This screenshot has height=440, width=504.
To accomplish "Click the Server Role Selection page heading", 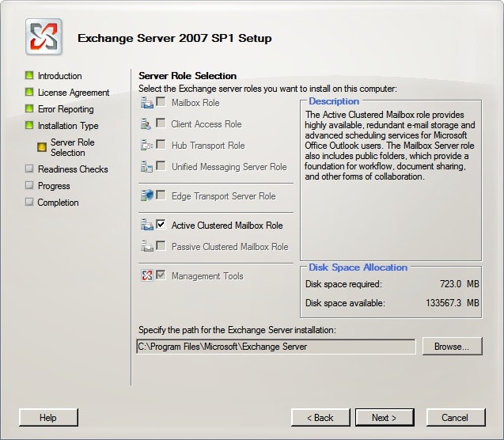I will pos(188,76).
